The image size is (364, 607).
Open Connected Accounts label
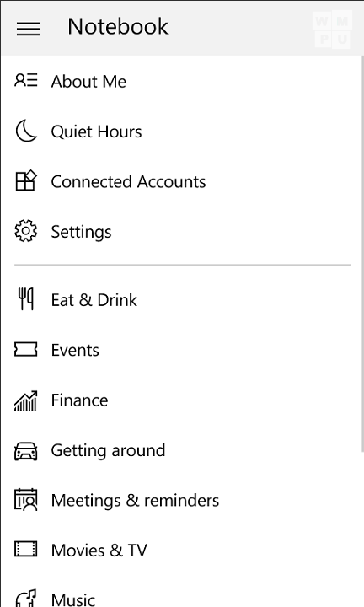pyautogui.click(x=128, y=181)
